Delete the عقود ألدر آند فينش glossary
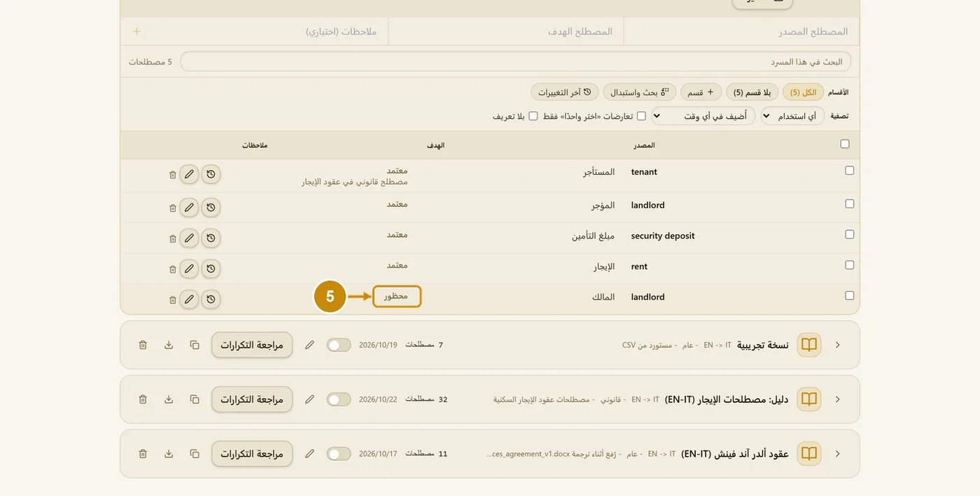 (143, 454)
